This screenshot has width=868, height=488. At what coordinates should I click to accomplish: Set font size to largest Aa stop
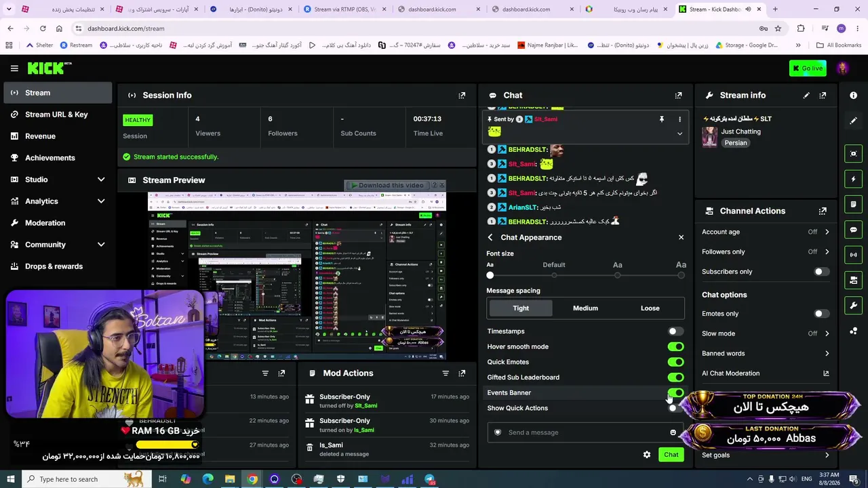click(x=681, y=275)
